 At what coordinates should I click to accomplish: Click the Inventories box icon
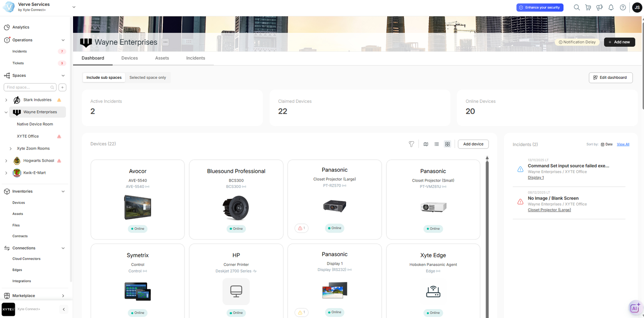(7, 191)
